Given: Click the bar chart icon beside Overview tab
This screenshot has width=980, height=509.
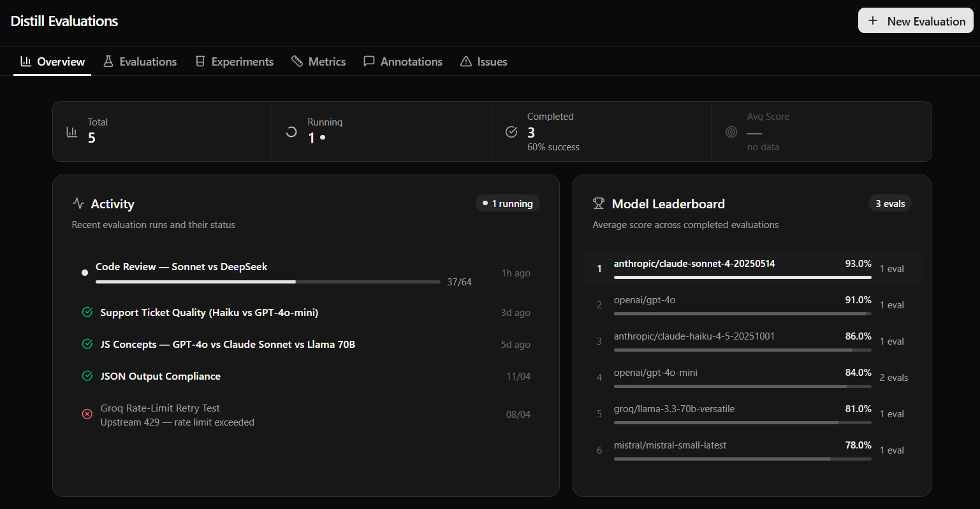Looking at the screenshot, I should [x=25, y=61].
